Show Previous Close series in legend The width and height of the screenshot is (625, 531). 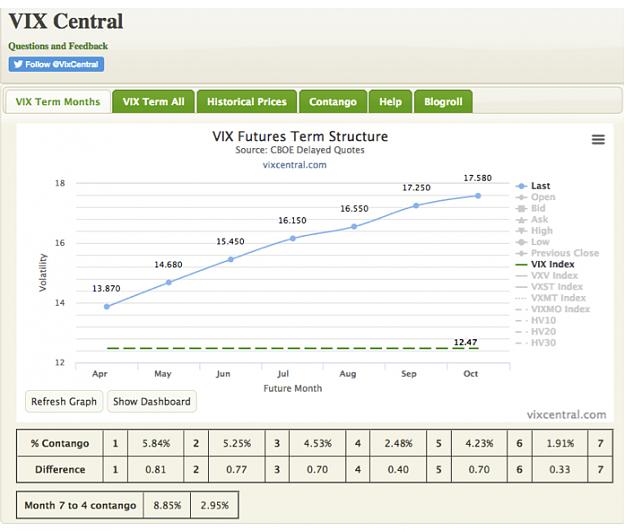(x=557, y=253)
